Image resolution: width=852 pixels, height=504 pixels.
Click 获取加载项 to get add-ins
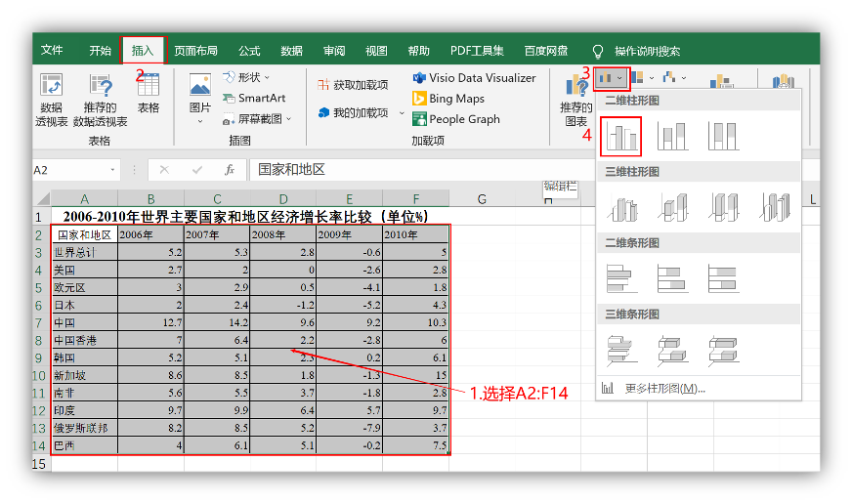[x=353, y=85]
